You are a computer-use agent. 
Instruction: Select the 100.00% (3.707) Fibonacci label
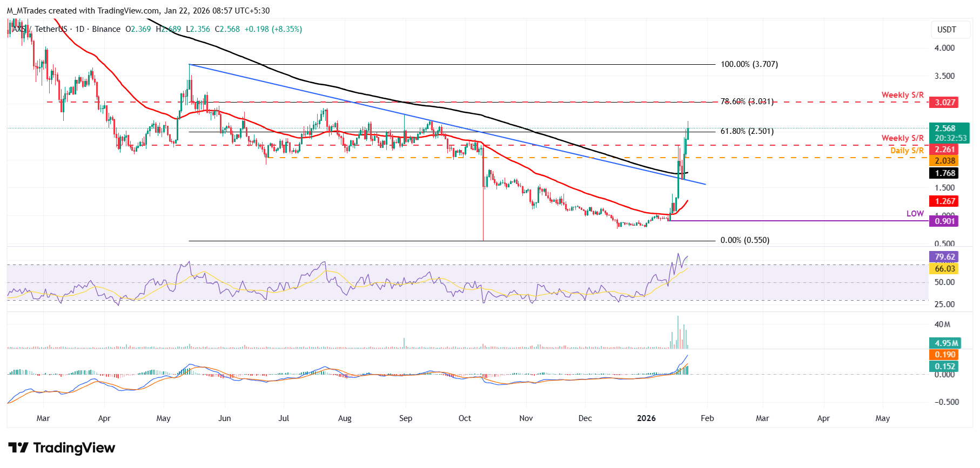point(749,64)
